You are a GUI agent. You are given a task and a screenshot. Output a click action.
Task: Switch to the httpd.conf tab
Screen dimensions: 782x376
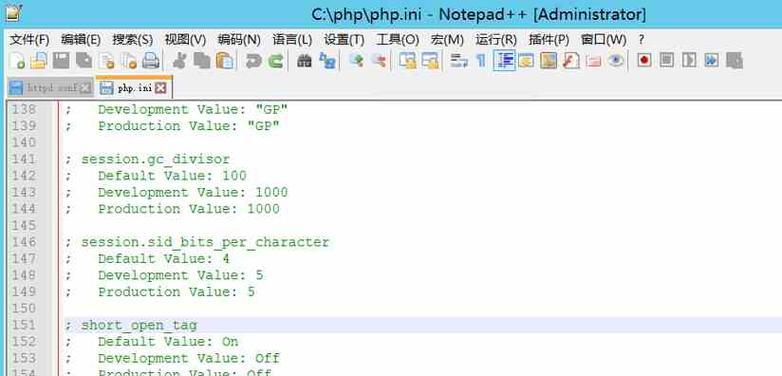point(51,88)
